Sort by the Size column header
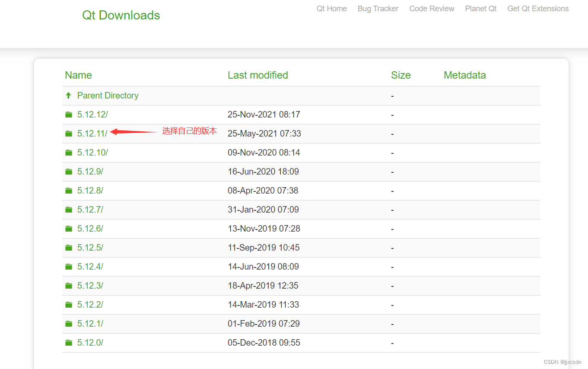Image resolution: width=588 pixels, height=369 pixels. click(401, 75)
